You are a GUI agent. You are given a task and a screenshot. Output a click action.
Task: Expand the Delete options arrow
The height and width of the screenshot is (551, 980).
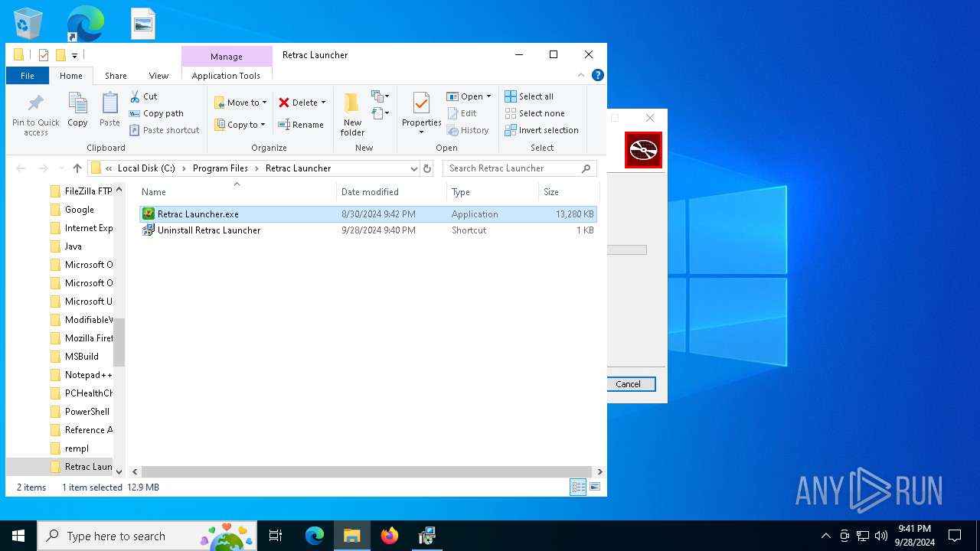click(323, 103)
